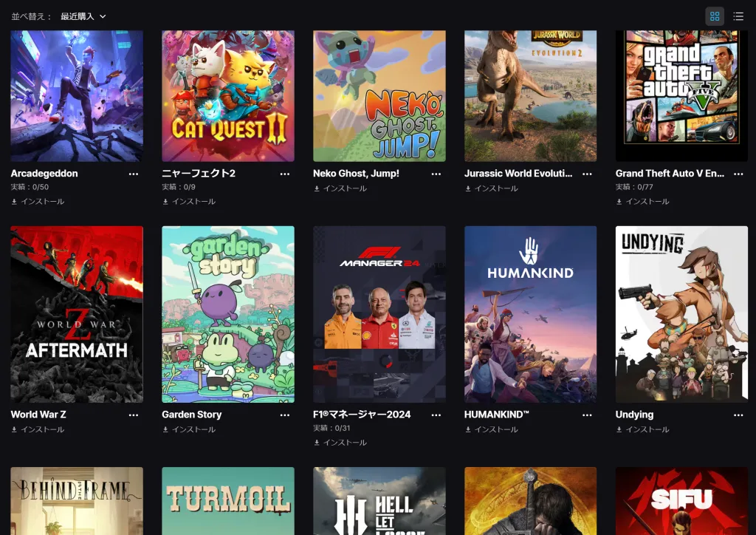Screen dimensions: 756x535
Task: Open more options for F1 マネージャー2024
Action: click(436, 415)
